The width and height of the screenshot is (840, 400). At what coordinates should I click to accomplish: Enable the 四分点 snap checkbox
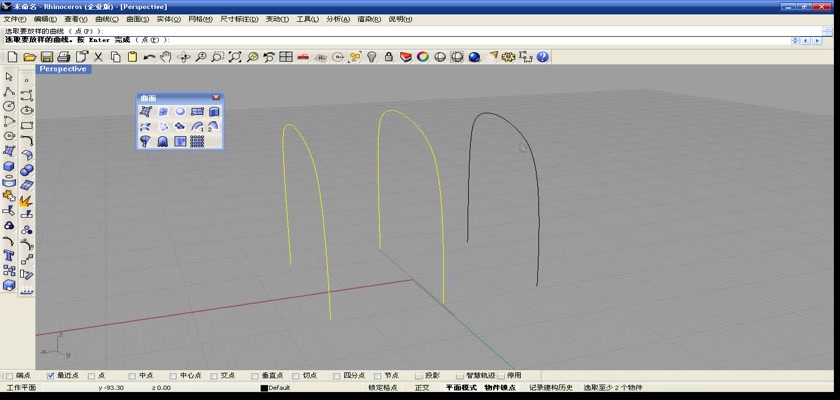[336, 376]
